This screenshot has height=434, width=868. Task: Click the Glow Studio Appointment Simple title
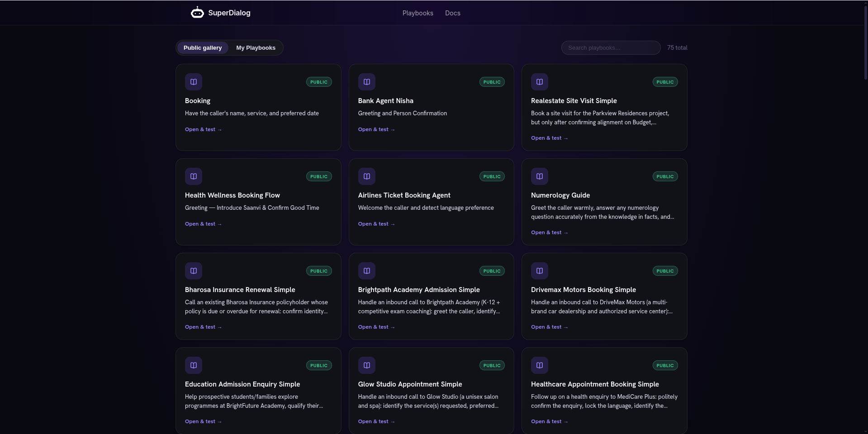[x=410, y=384]
